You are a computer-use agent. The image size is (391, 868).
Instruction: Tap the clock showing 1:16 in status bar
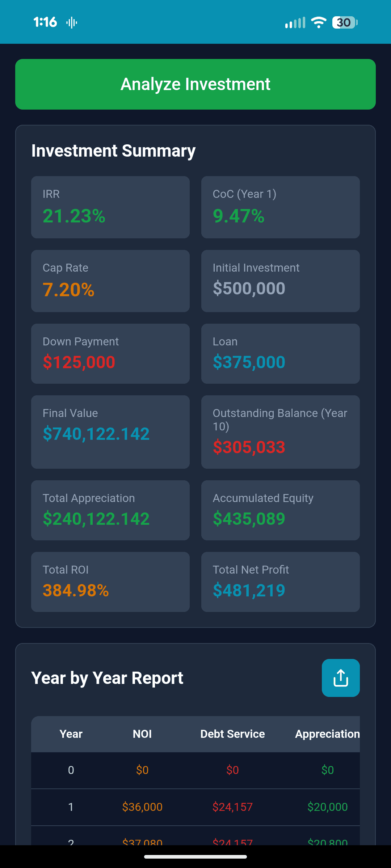(46, 22)
